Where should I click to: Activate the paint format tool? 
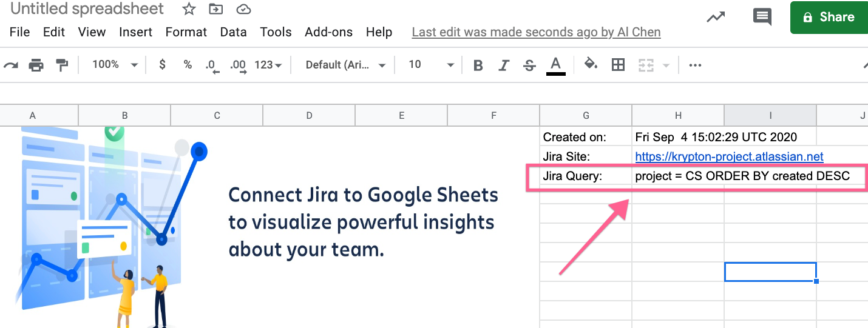(62, 65)
